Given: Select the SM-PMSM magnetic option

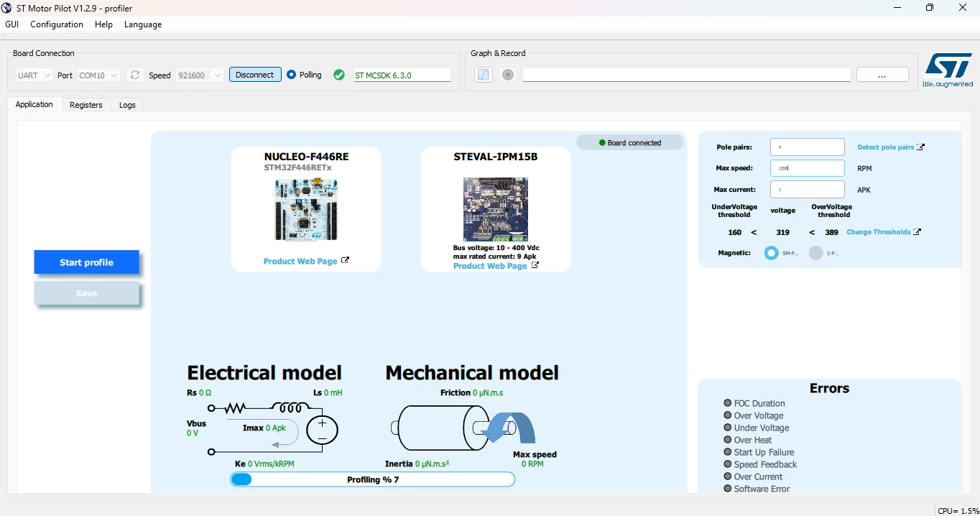Looking at the screenshot, I should [771, 253].
